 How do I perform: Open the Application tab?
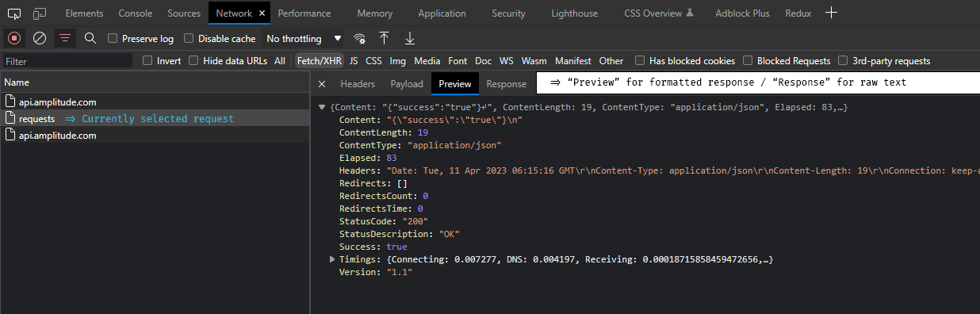coord(442,13)
